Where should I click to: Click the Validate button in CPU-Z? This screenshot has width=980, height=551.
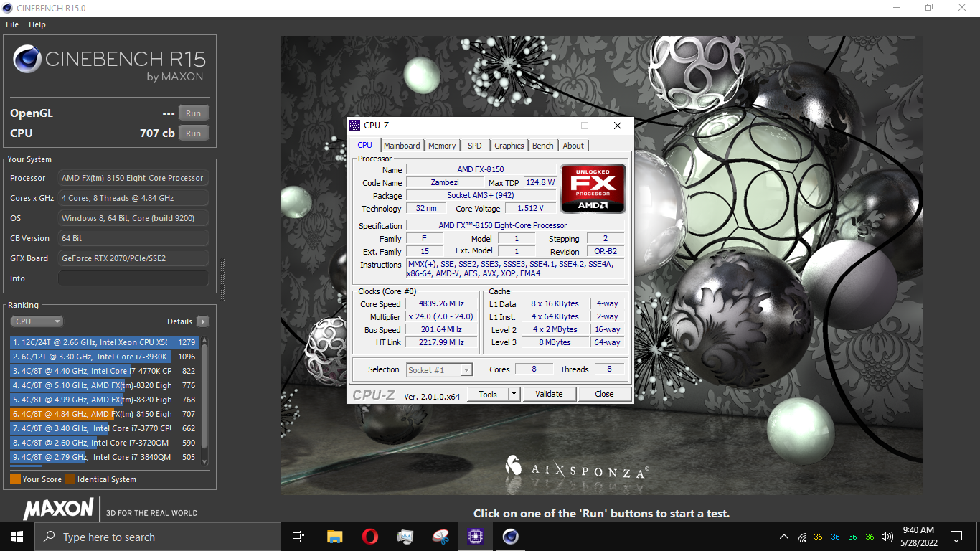[549, 394]
